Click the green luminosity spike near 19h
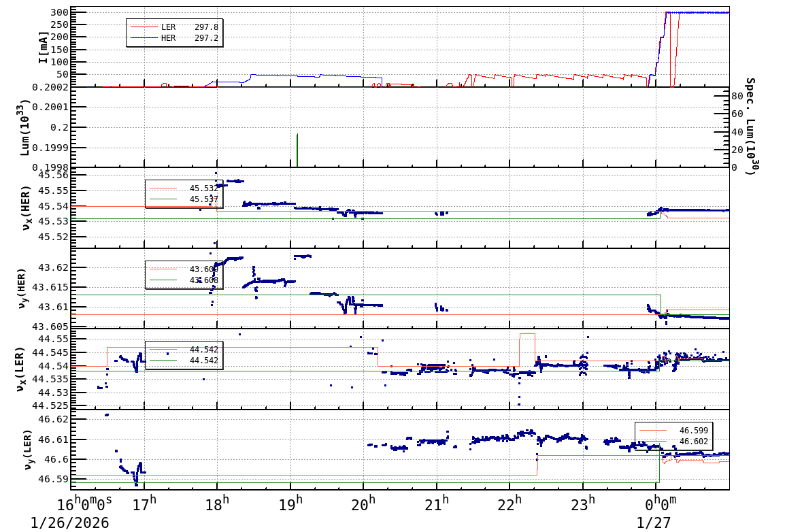Screen dimensions: 785x532 pyautogui.click(x=297, y=150)
